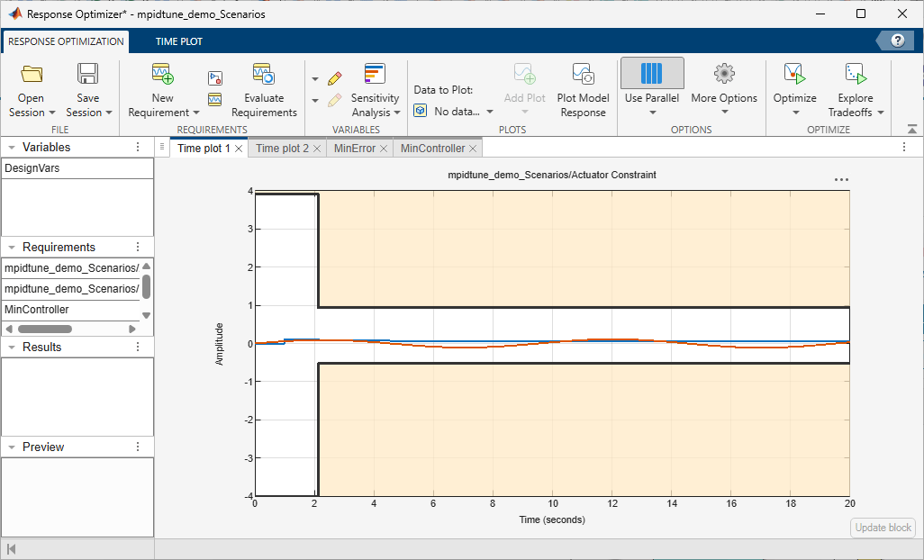Open the New Requirement dropdown arrow
The height and width of the screenshot is (560, 924).
pyautogui.click(x=196, y=113)
